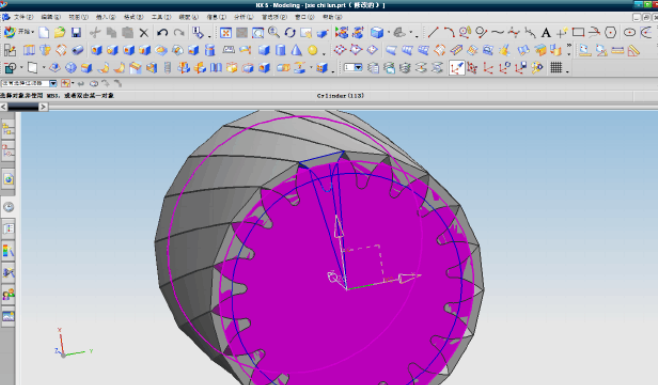The image size is (658, 385).
Task: Click the dark horizontal scrollbar thumb
Action: (23, 107)
